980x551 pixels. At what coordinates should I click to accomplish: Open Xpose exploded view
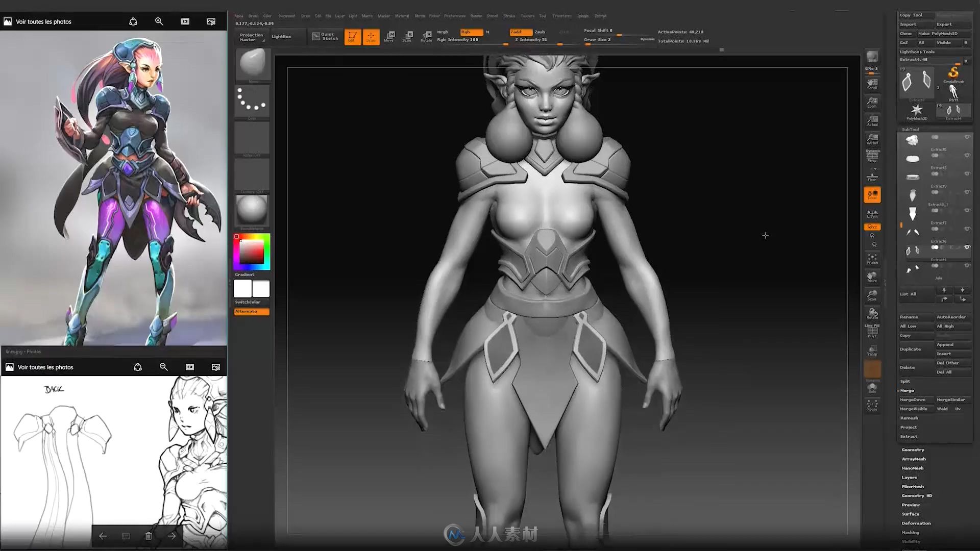pos(872,405)
